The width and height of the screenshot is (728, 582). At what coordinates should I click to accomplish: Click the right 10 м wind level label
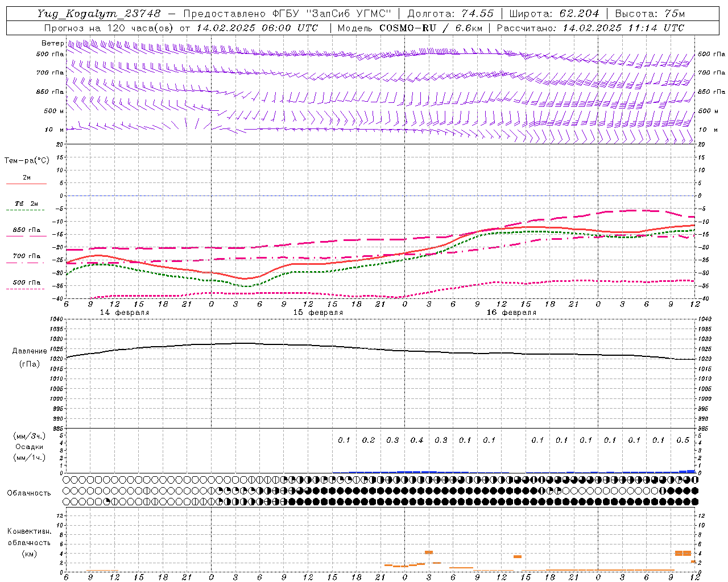pos(708,130)
